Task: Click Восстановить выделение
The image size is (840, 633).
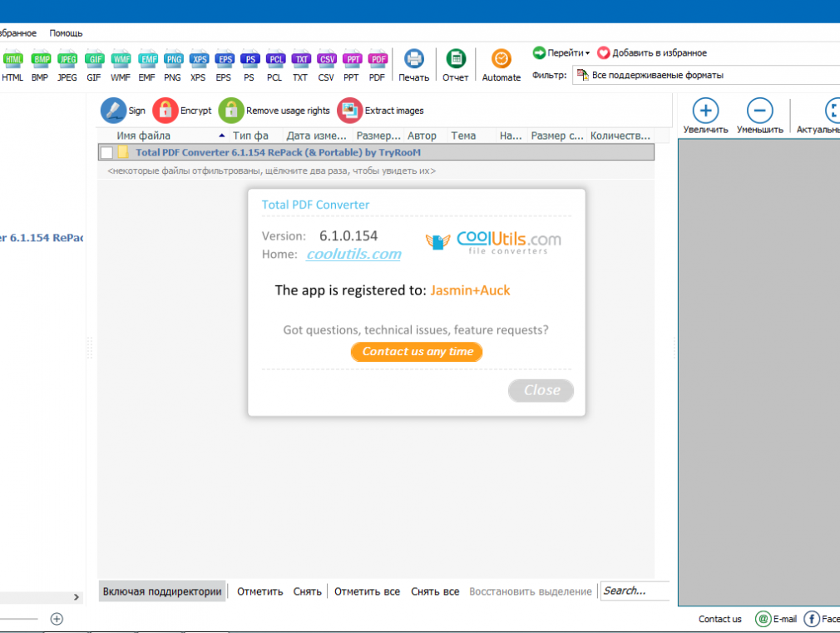Action: (x=531, y=591)
